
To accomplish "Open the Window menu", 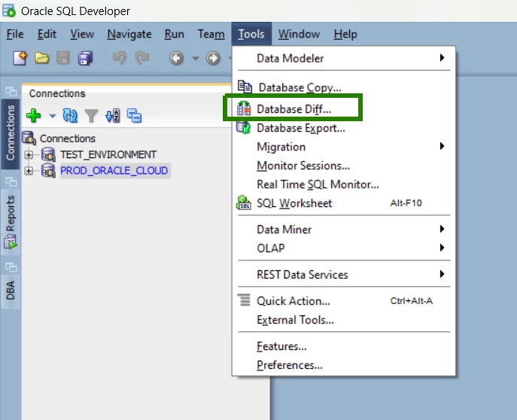I will point(299,34).
